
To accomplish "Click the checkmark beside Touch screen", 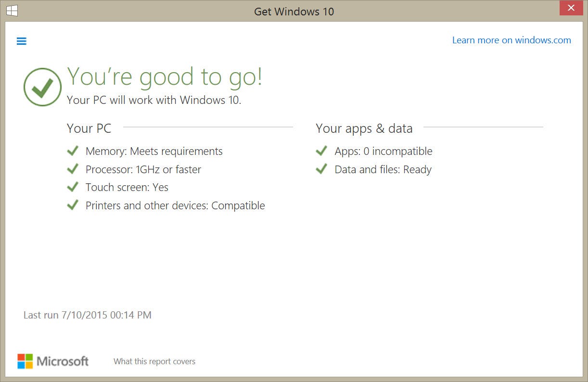I will pos(73,187).
